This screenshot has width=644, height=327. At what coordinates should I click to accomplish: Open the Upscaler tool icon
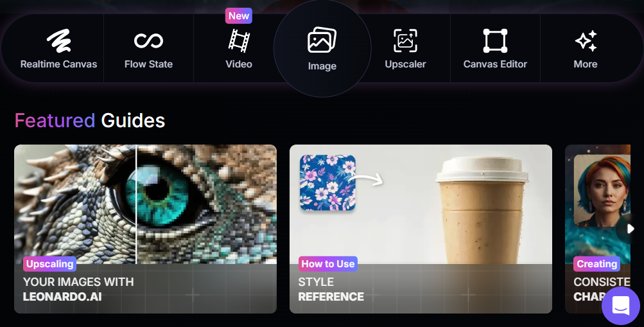coord(405,40)
